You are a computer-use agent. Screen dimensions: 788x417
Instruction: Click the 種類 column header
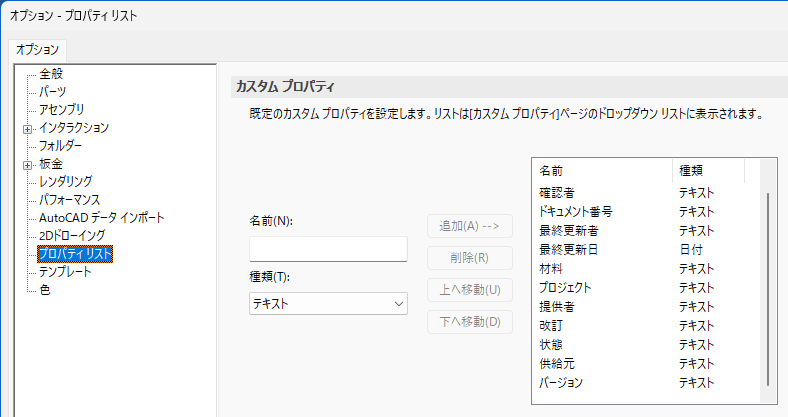click(x=708, y=171)
